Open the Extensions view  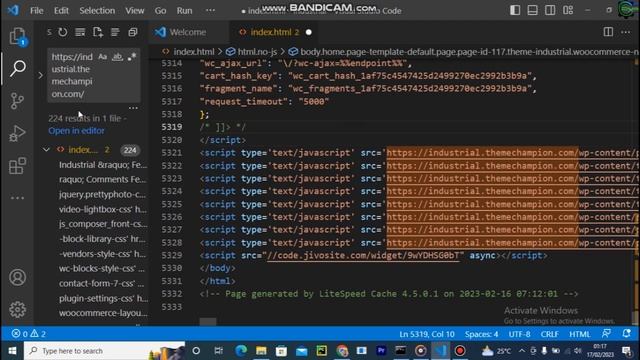coord(17,166)
